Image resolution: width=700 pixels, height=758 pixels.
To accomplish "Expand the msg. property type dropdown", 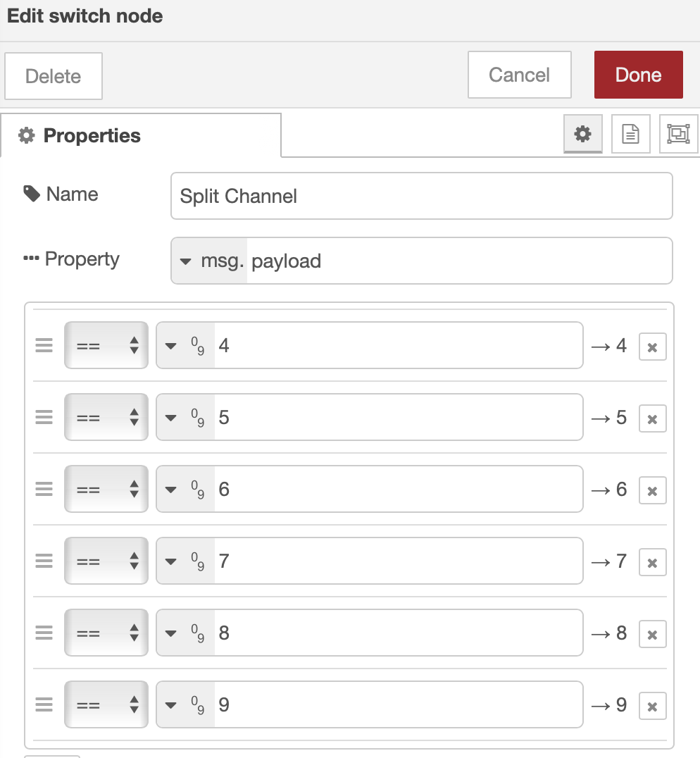I will (209, 261).
